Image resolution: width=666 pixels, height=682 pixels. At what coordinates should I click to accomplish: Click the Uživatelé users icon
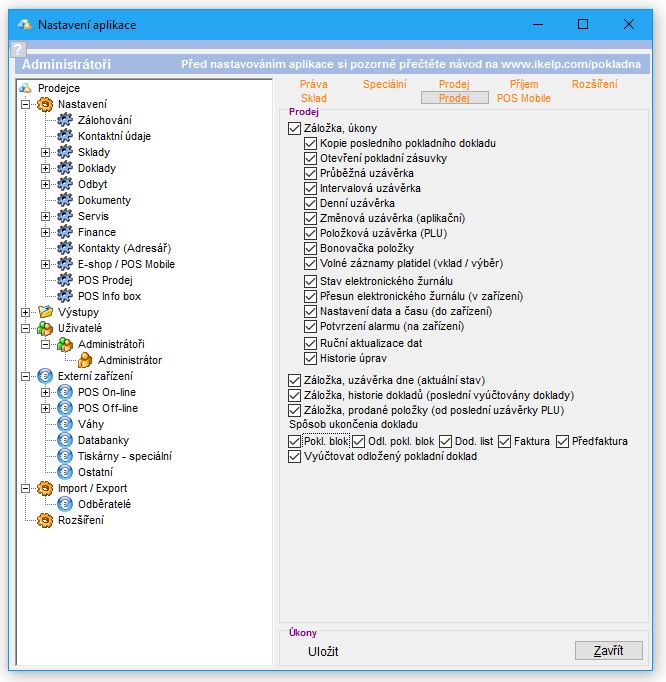(45, 328)
